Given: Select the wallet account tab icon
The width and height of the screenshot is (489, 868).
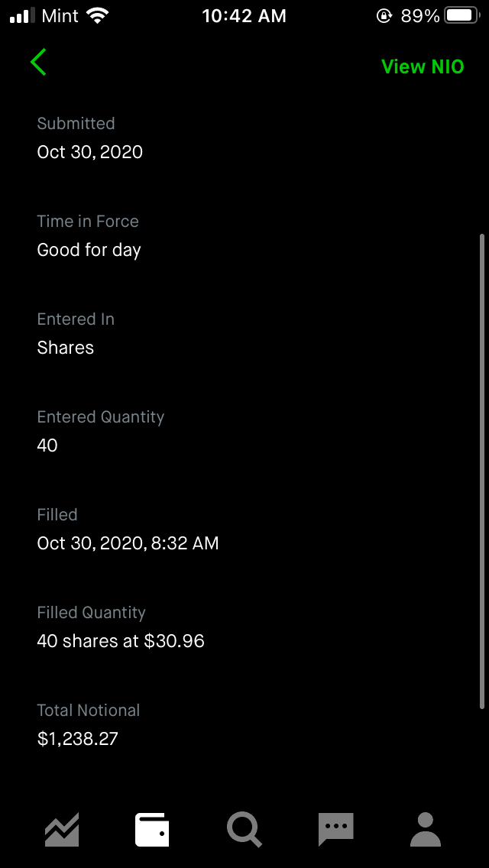Looking at the screenshot, I should 152,829.
